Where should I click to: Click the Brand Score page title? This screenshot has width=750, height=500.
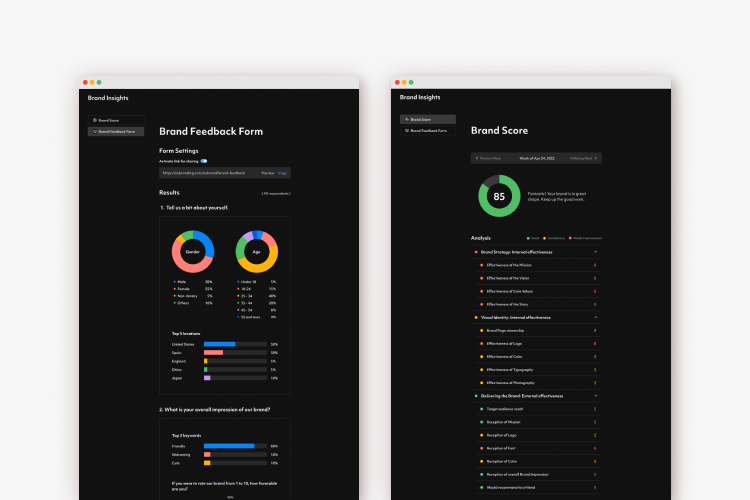pyautogui.click(x=499, y=131)
